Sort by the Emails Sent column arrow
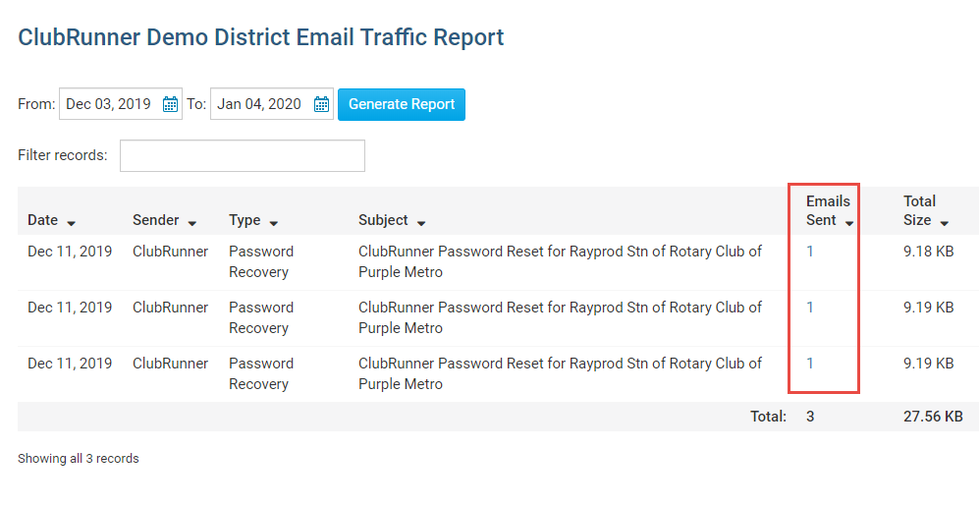This screenshot has height=506, width=980. click(x=849, y=223)
